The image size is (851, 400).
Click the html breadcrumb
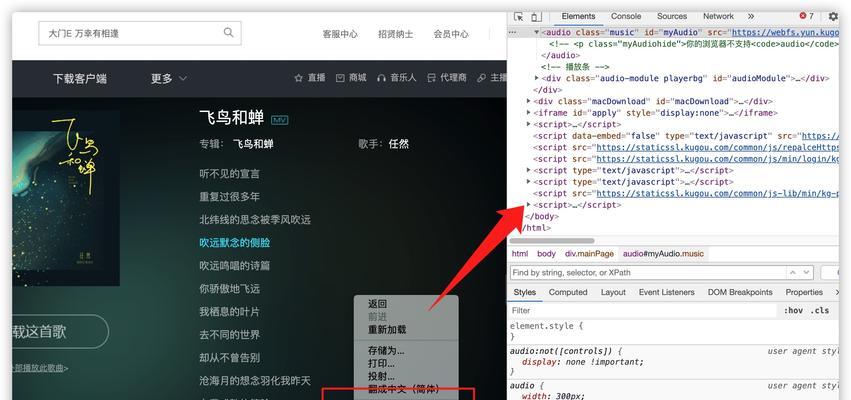519,253
